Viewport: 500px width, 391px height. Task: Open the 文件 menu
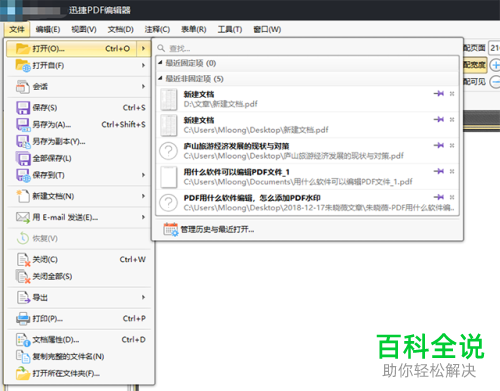click(x=17, y=29)
